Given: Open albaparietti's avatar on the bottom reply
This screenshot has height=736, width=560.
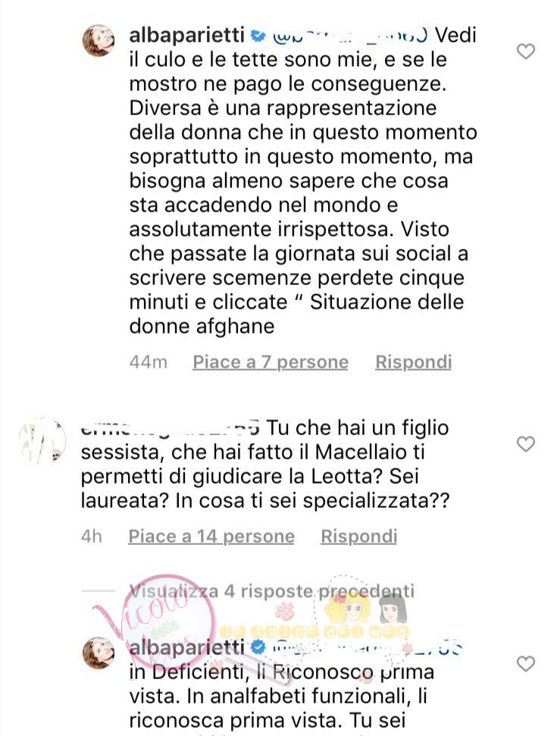Looking at the screenshot, I should click(x=98, y=653).
